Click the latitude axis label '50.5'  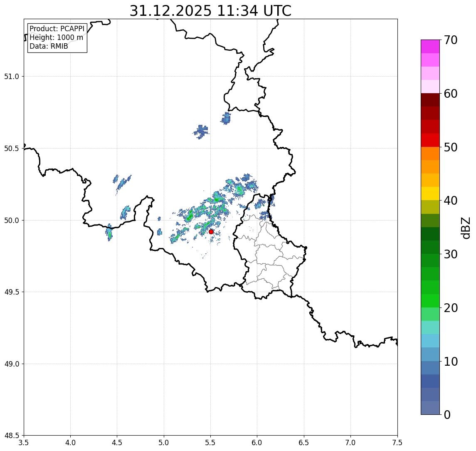(x=12, y=149)
